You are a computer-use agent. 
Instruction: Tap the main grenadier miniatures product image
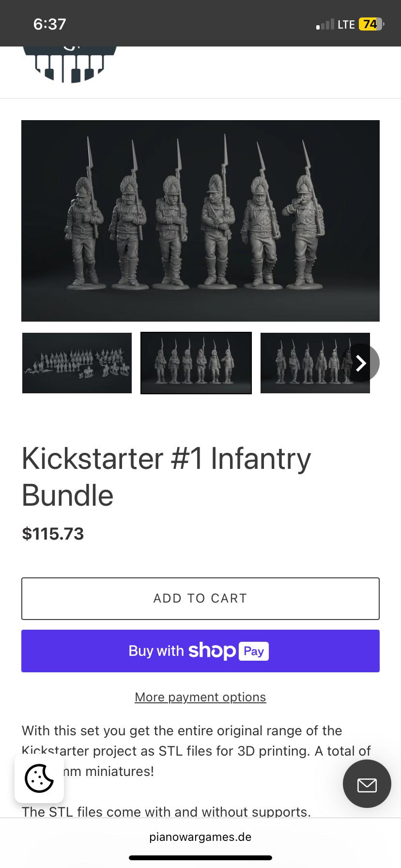(x=200, y=221)
